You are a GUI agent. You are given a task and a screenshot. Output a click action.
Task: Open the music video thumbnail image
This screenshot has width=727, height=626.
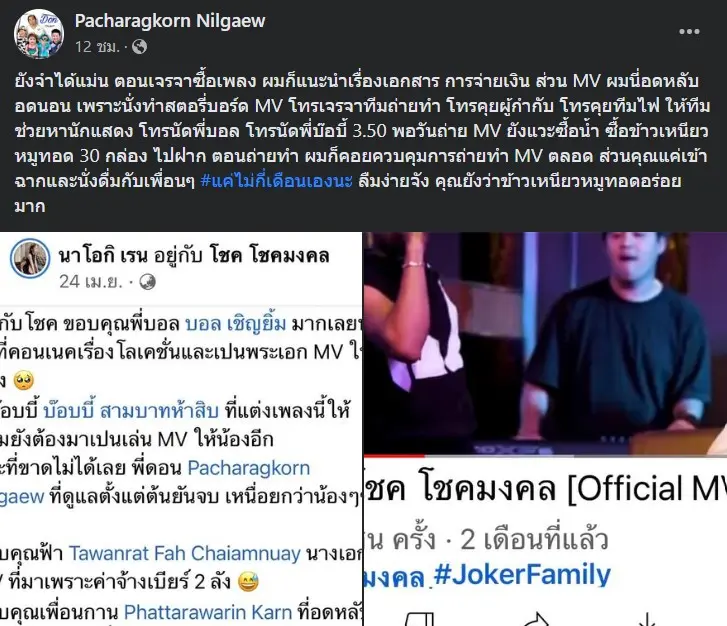pos(545,344)
